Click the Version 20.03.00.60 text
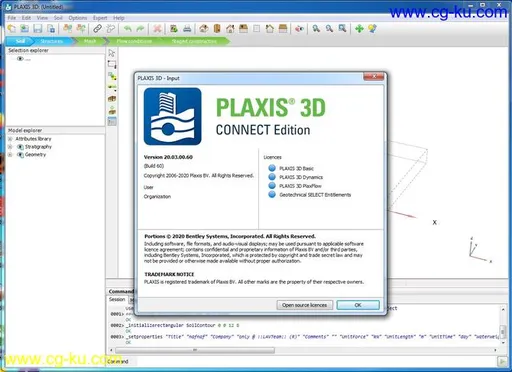 (x=168, y=157)
